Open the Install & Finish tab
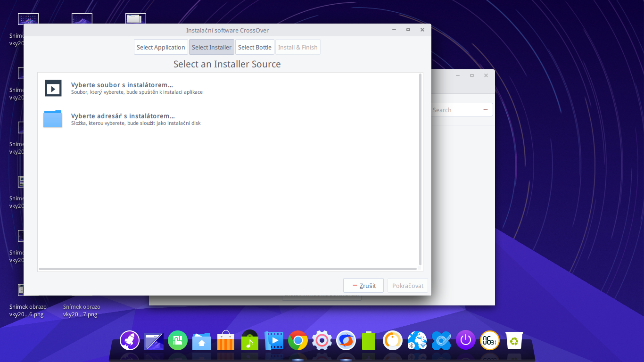644x362 pixels. pyautogui.click(x=297, y=47)
